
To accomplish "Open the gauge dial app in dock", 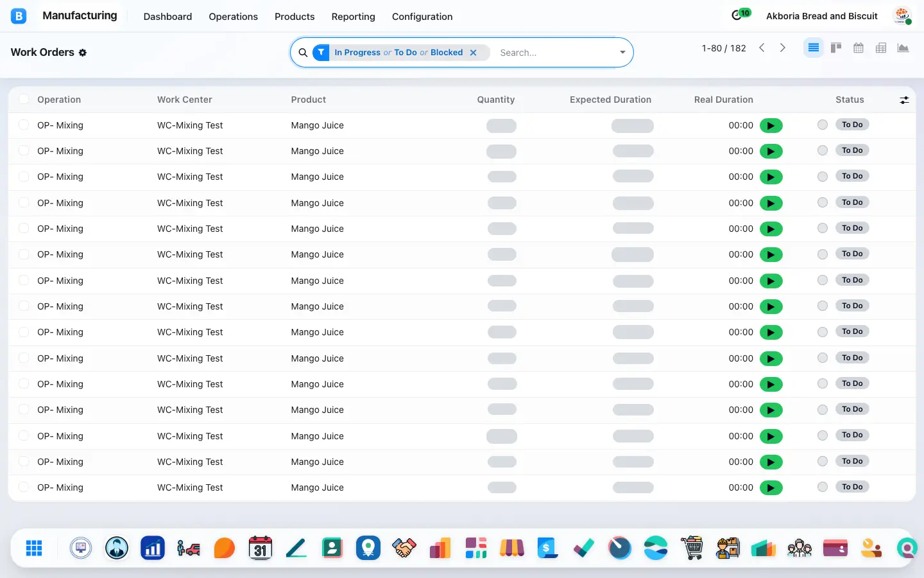I will coord(620,548).
